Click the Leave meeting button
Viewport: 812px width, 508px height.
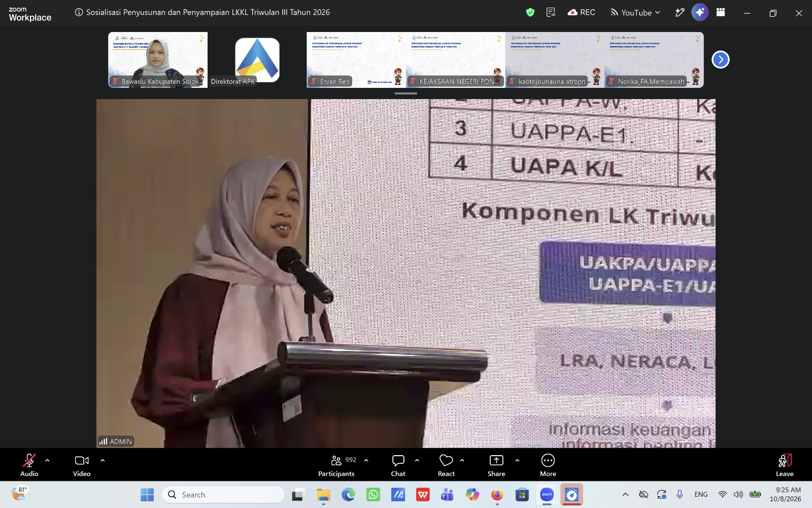point(785,465)
